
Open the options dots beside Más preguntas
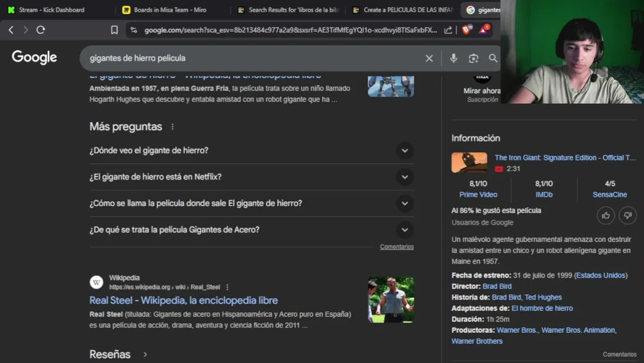tap(172, 127)
